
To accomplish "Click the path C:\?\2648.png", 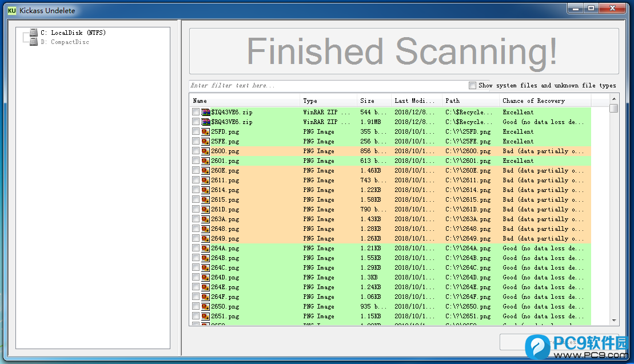I will [468, 229].
